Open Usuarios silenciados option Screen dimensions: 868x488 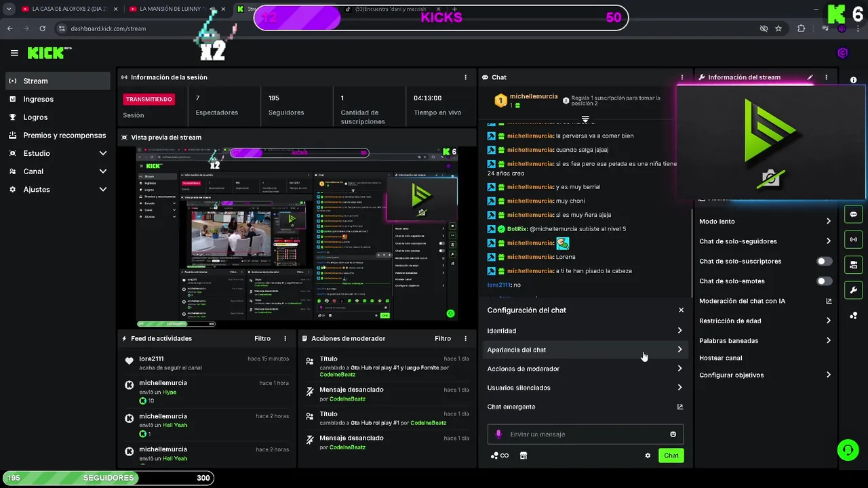[x=585, y=388]
